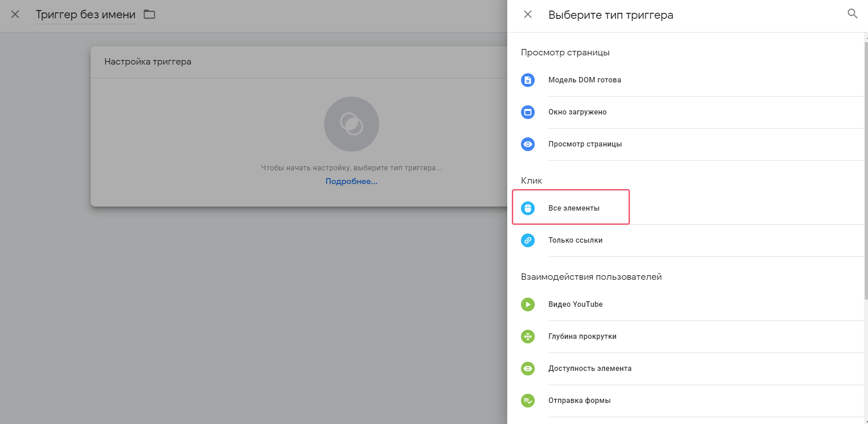The width and height of the screenshot is (868, 424).
Task: Click folder icon next to trigger name
Action: (149, 15)
